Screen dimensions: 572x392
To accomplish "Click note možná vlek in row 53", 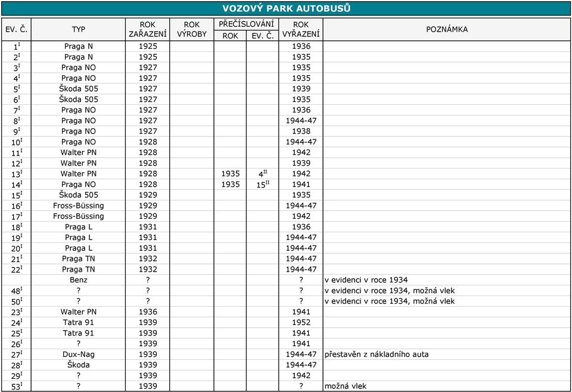I will point(345,386).
